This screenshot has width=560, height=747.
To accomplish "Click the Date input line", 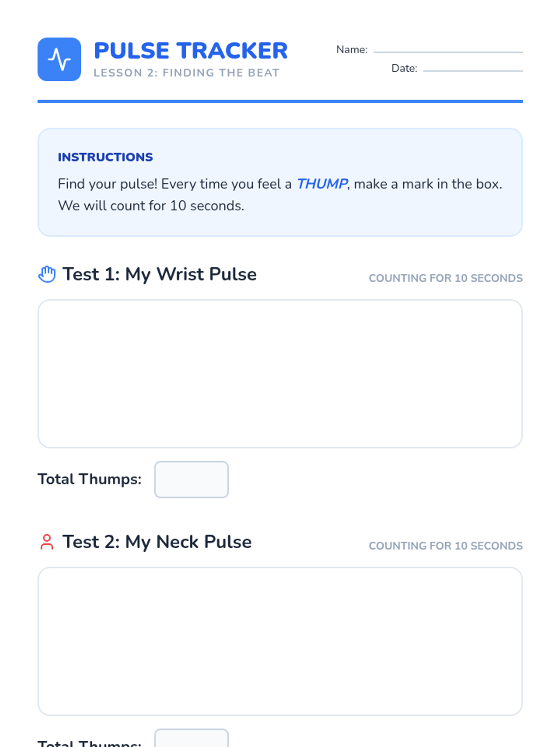I will [472, 69].
